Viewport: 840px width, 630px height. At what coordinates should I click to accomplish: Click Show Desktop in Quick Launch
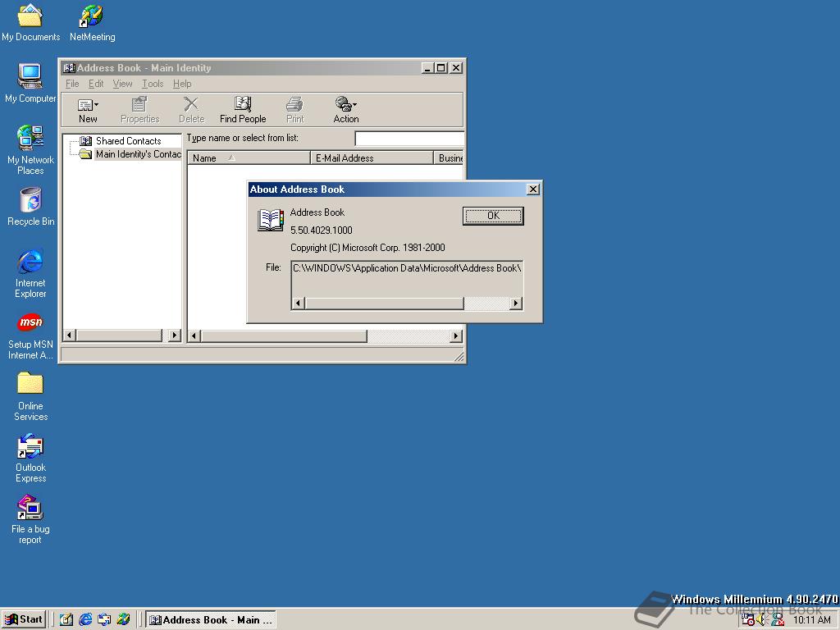click(x=66, y=619)
